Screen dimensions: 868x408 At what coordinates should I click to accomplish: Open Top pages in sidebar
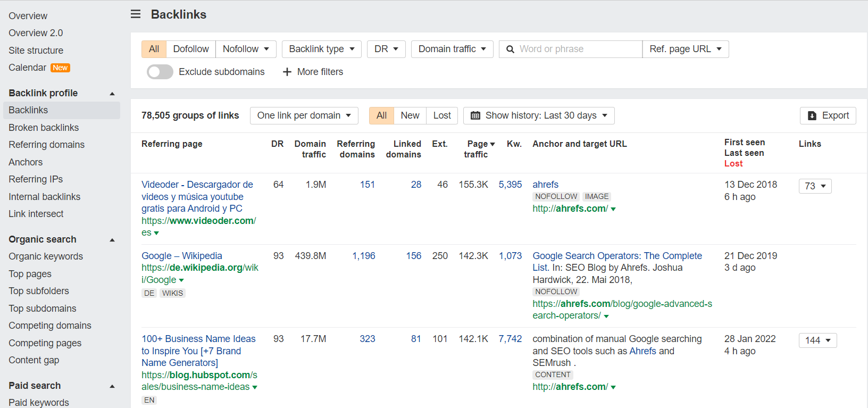click(30, 274)
